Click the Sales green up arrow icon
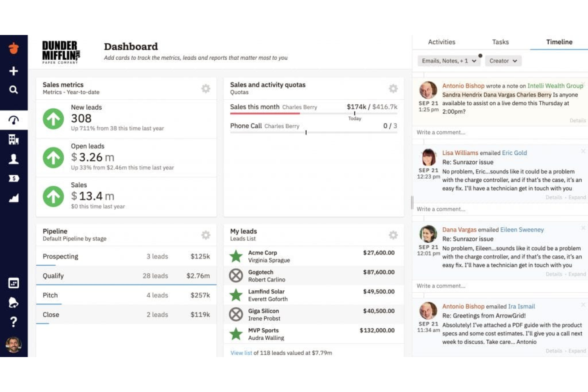This screenshot has width=588, height=392. pos(53,196)
